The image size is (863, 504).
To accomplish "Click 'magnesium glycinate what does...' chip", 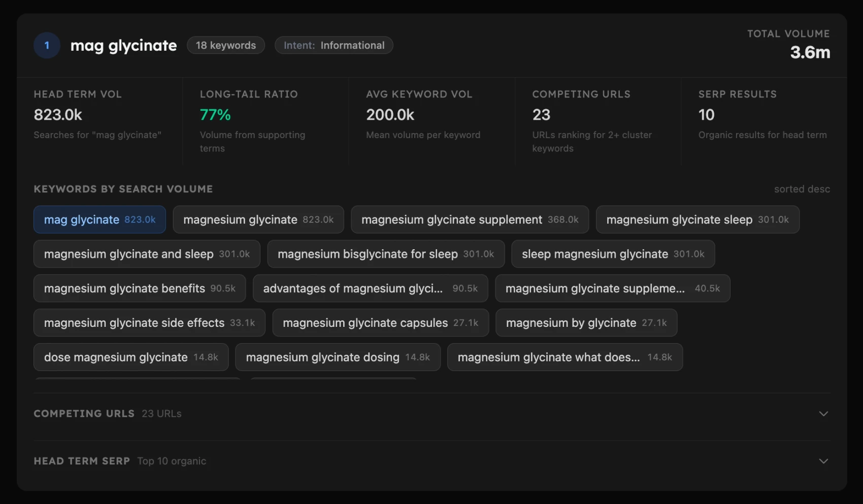I will point(565,357).
